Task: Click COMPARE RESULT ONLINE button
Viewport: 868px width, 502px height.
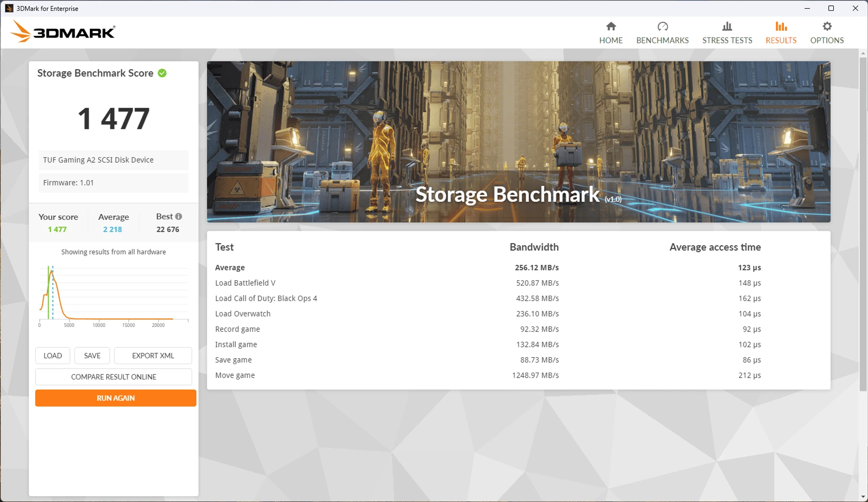Action: 113,377
